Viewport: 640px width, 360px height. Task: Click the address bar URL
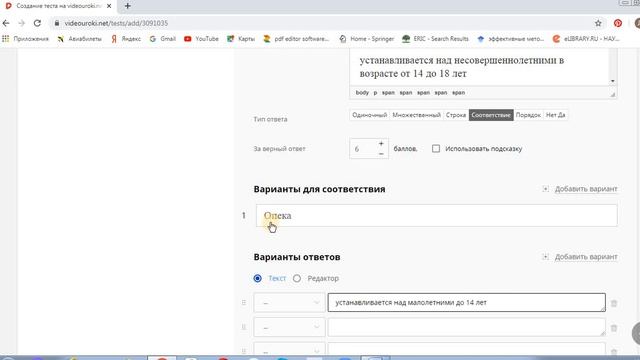point(116,23)
